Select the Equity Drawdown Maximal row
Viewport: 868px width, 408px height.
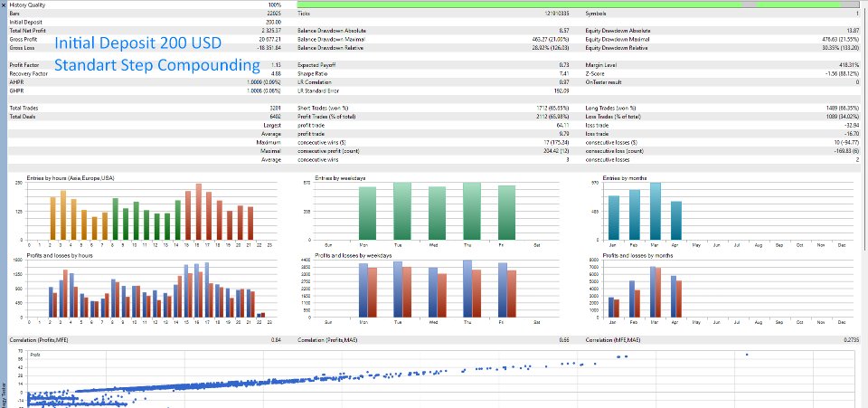722,39
